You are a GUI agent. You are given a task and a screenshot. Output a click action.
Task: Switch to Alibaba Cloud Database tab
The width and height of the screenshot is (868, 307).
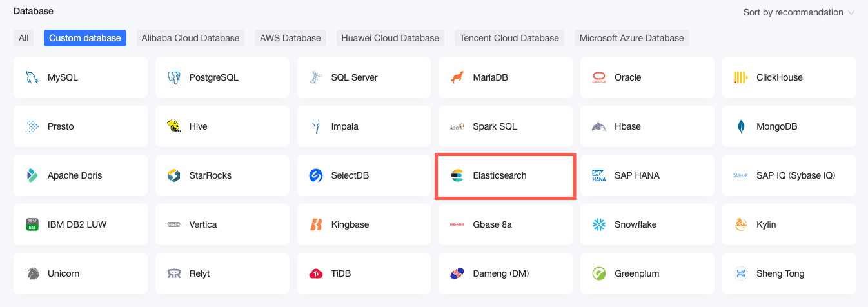pyautogui.click(x=190, y=38)
